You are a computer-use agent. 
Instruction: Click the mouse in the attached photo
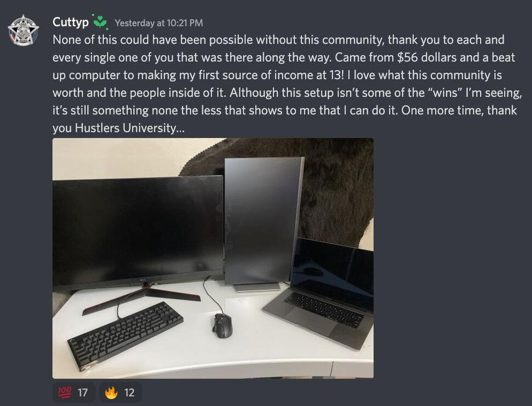tap(222, 325)
